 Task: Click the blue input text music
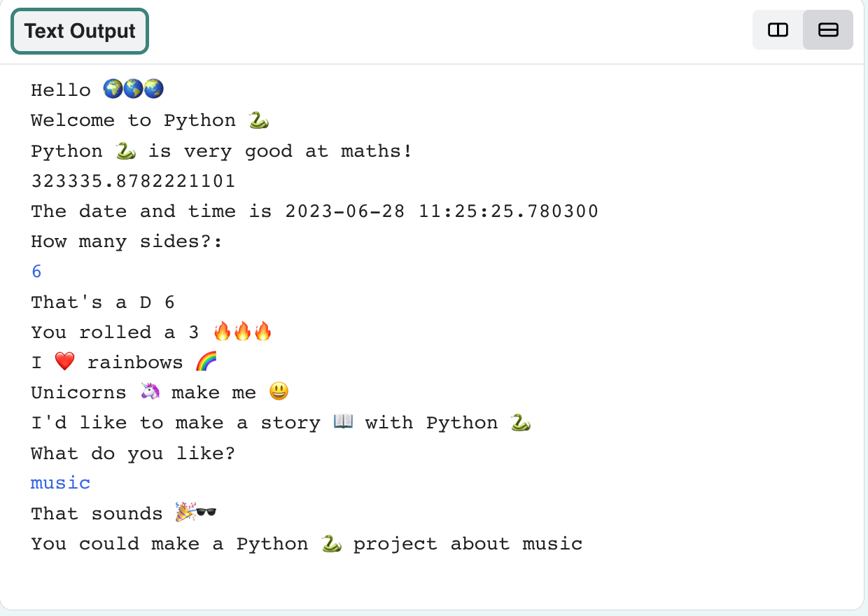click(x=60, y=482)
